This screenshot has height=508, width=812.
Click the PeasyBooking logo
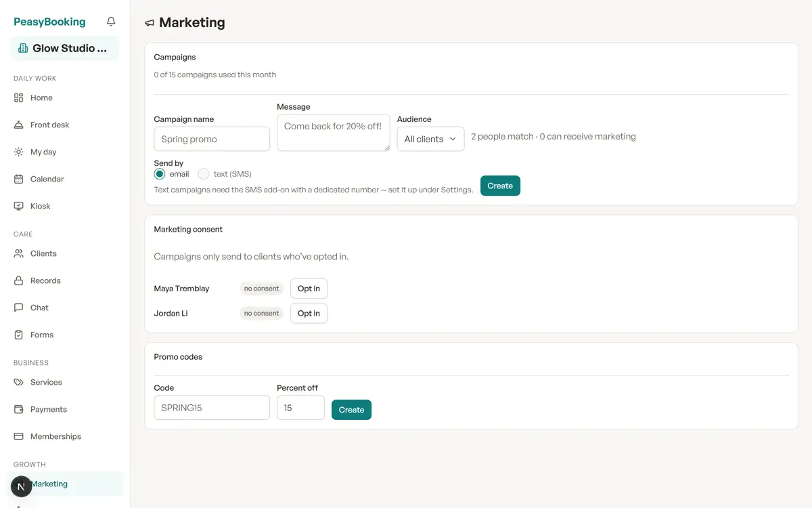(49, 22)
